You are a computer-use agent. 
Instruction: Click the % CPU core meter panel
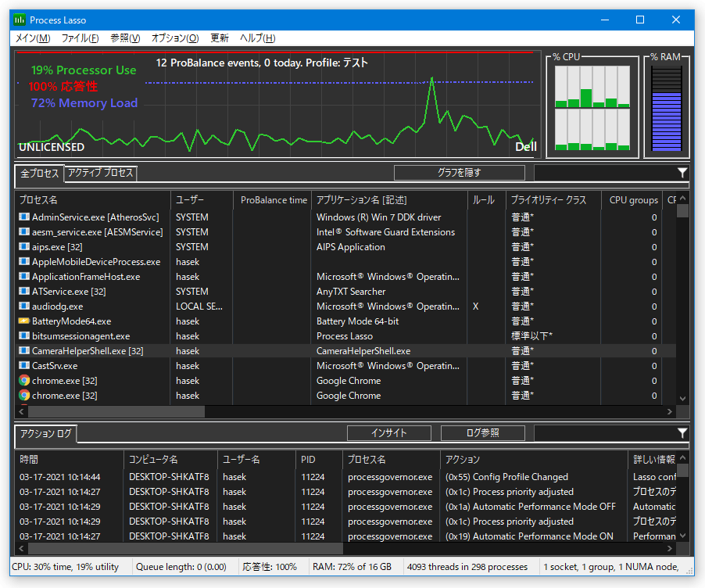click(x=592, y=108)
